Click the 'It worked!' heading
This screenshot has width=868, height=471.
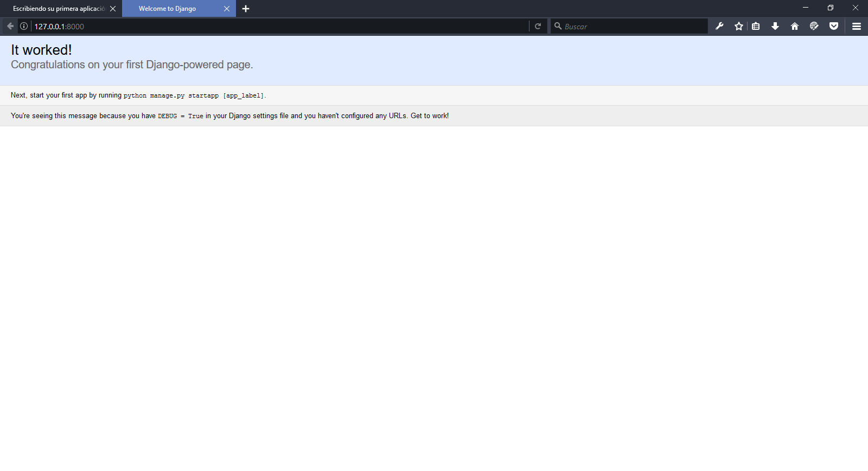[41, 50]
